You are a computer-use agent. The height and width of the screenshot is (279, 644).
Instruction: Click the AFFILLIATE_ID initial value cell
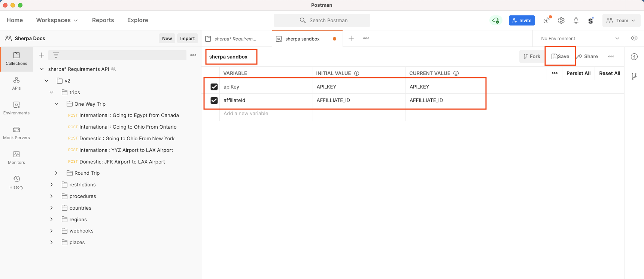click(x=359, y=100)
